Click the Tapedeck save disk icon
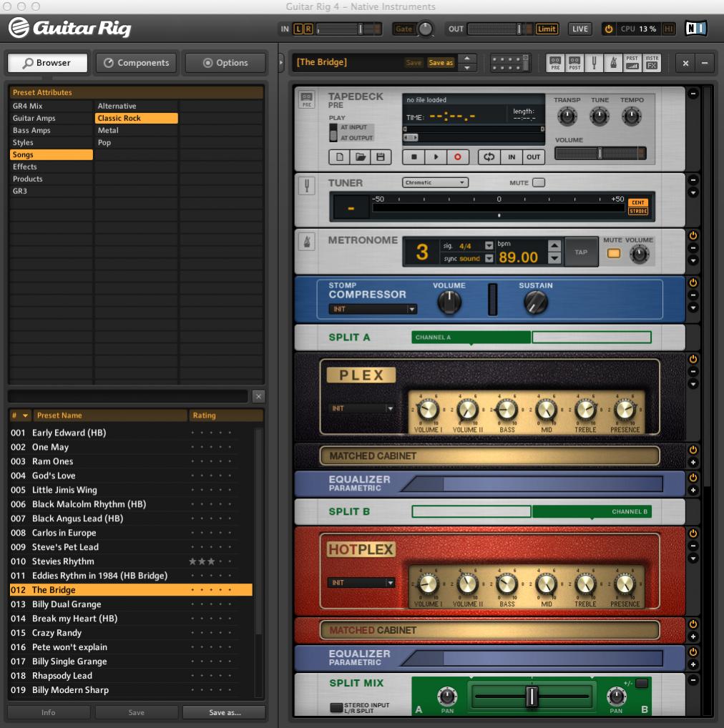This screenshot has height=728, width=724. pyautogui.click(x=381, y=157)
